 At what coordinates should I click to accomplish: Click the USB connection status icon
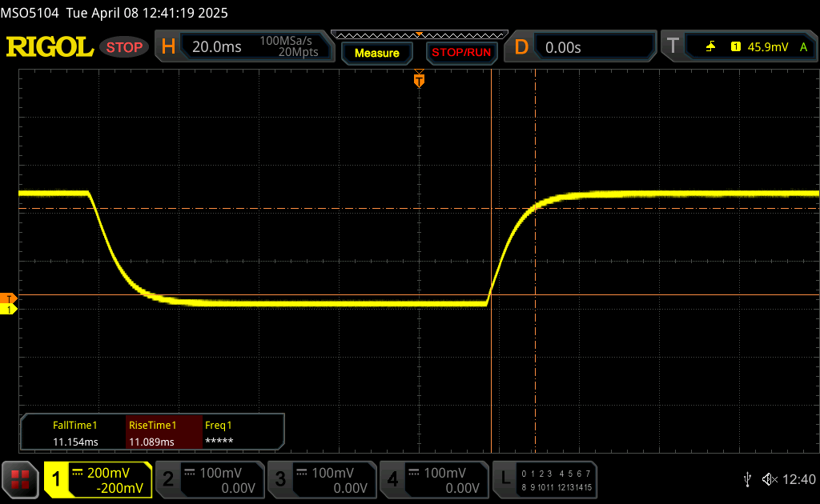(747, 479)
